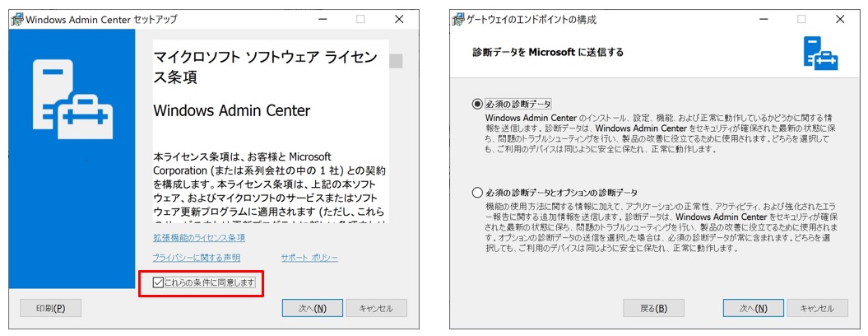Close the ゲートウェイのエンドポイントの構成 dialog
The height and width of the screenshot is (336, 868).
click(x=840, y=18)
